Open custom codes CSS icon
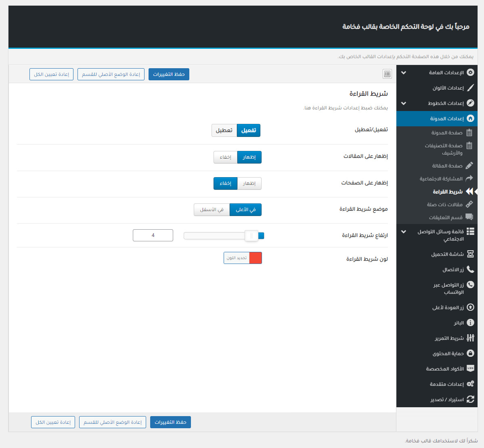This screenshot has width=484, height=448. pyautogui.click(x=470, y=368)
